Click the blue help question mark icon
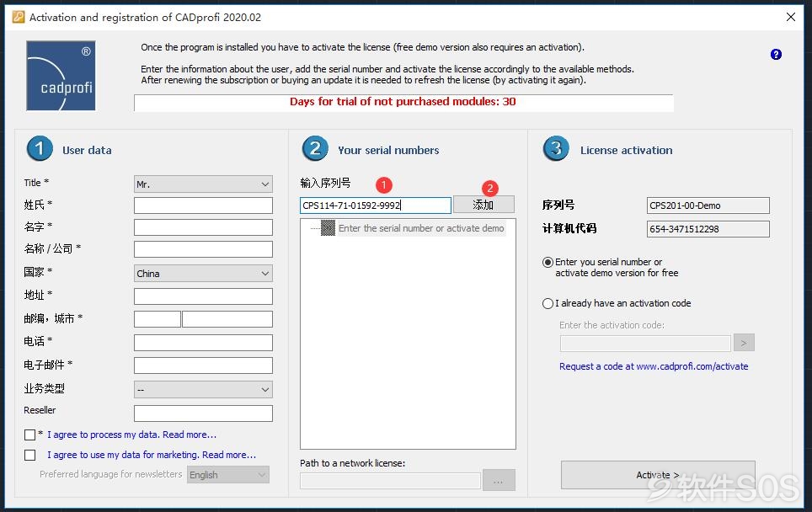 click(776, 55)
